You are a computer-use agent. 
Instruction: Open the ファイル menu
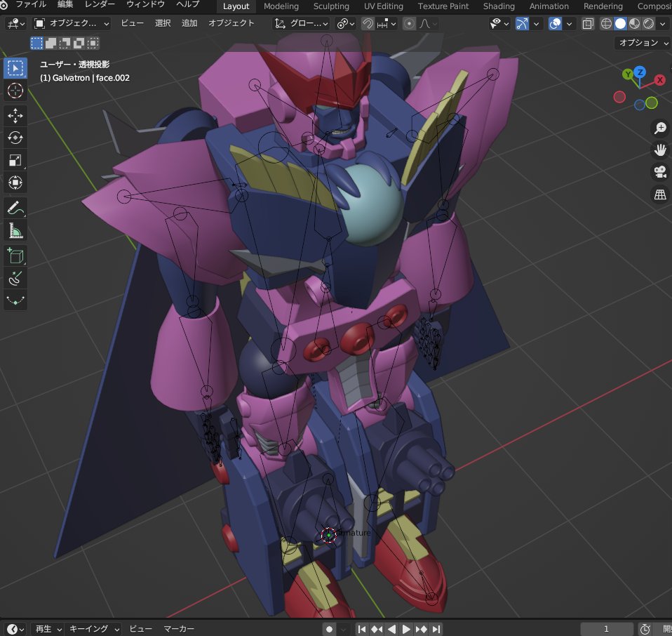coord(31,5)
